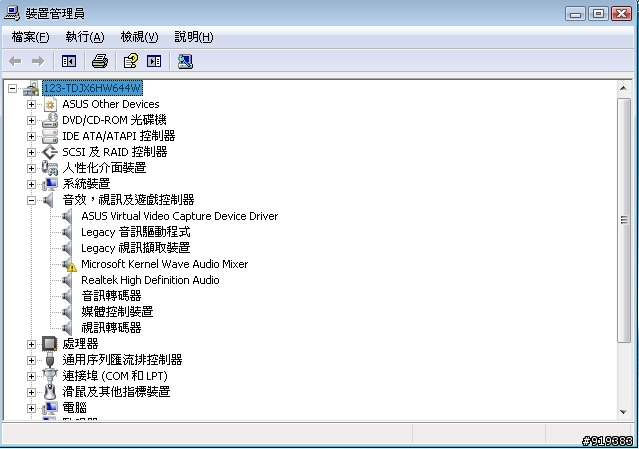Screen dimensions: 639x449
Task: Toggle the action pane toolbar icon
Action: 154,62
